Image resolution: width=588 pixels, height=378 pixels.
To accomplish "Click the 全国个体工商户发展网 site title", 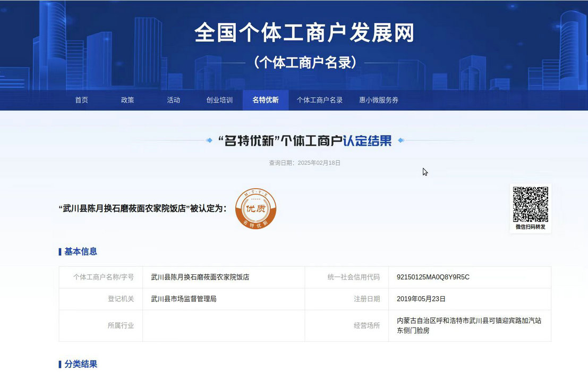I will point(304,33).
